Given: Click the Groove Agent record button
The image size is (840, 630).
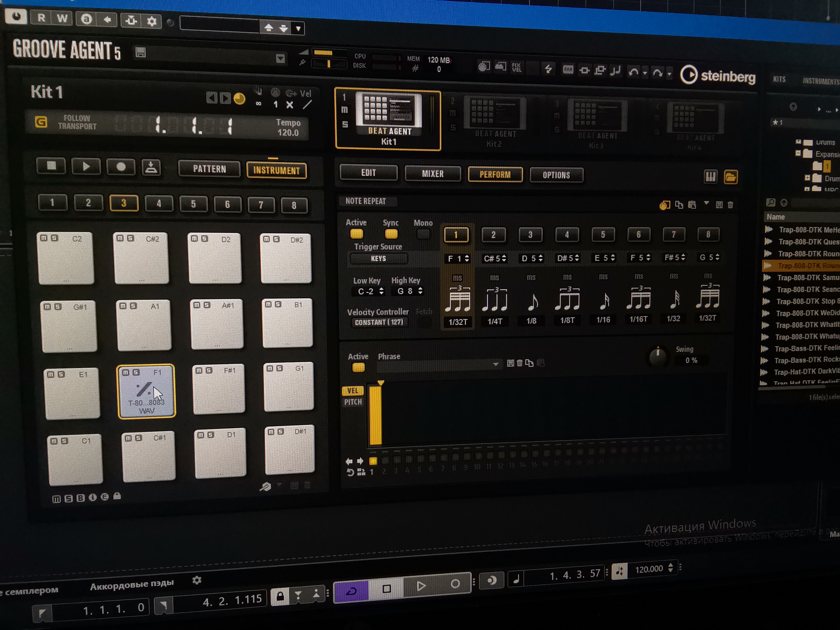Looking at the screenshot, I should (121, 167).
